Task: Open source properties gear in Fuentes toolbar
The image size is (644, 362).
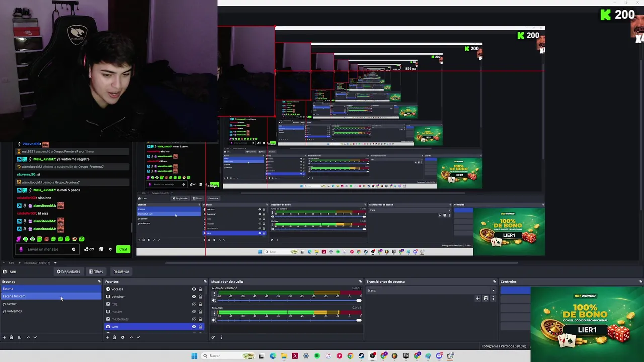Action: pyautogui.click(x=123, y=337)
